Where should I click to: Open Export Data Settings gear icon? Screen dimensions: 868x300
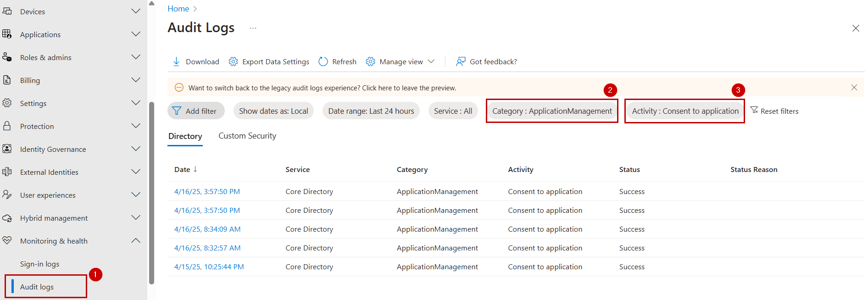[233, 61]
